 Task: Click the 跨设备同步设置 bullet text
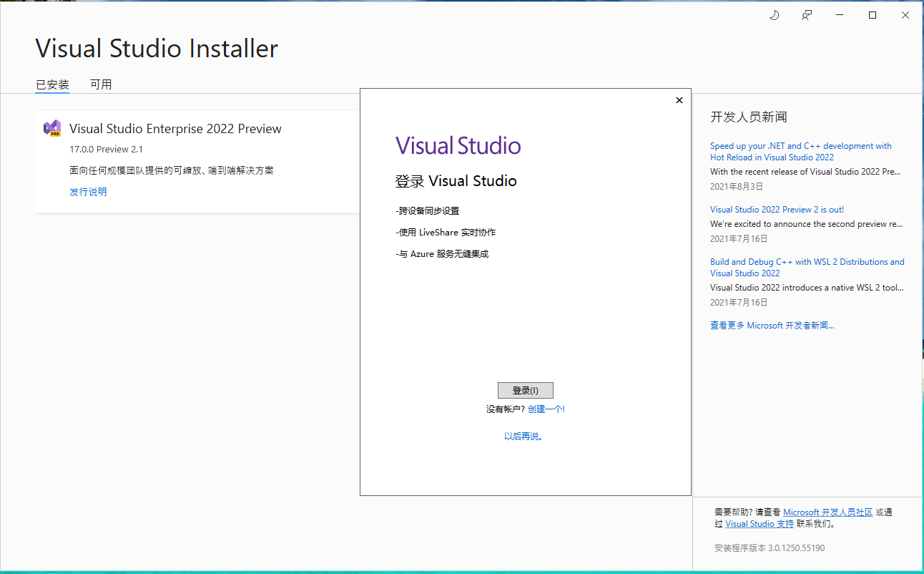point(428,211)
